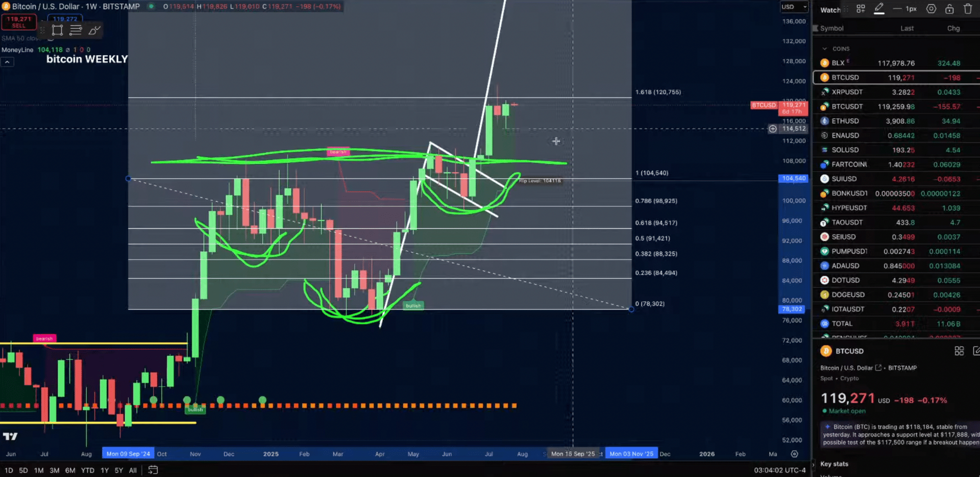Click the ADAUSD coin icon

(824, 266)
